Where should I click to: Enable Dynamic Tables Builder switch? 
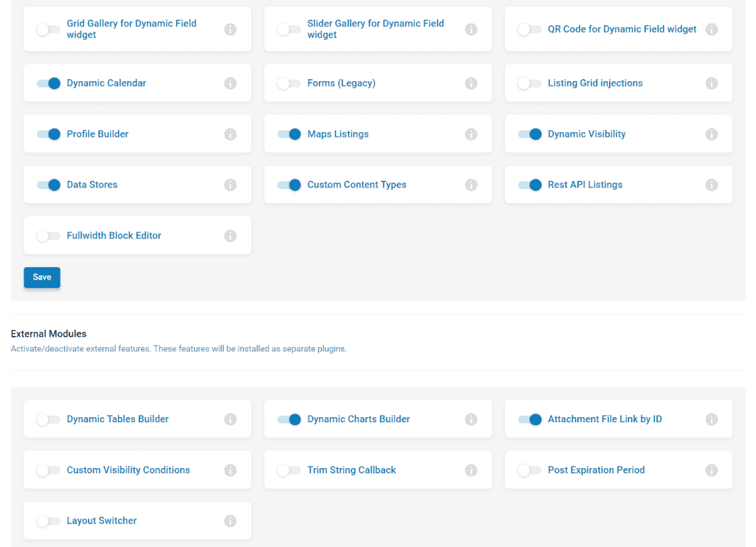[x=49, y=419]
